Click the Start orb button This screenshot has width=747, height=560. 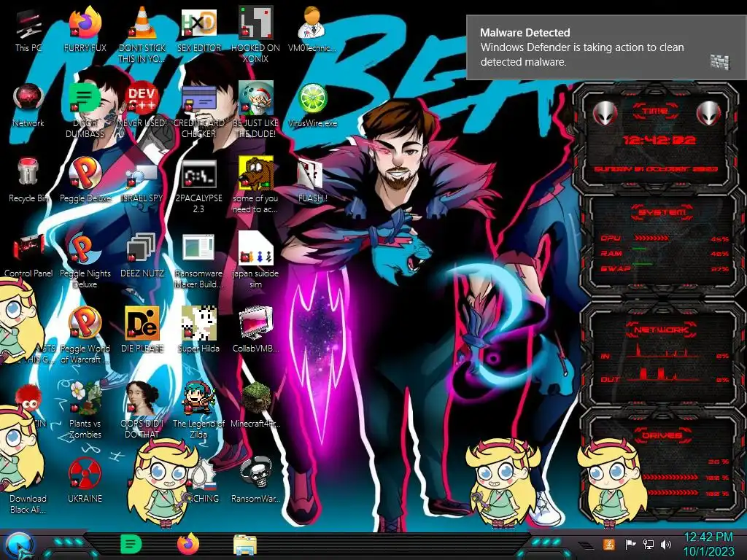tap(20, 545)
